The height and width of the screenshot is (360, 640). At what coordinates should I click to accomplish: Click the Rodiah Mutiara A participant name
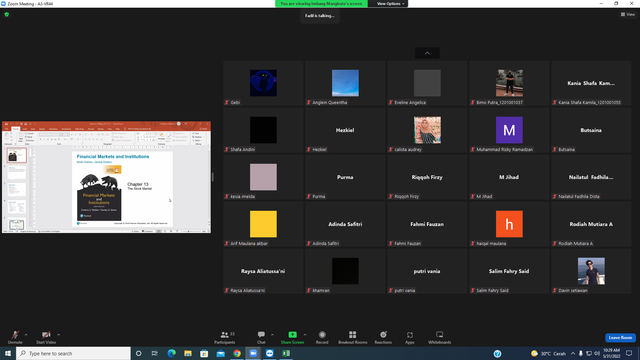point(591,224)
